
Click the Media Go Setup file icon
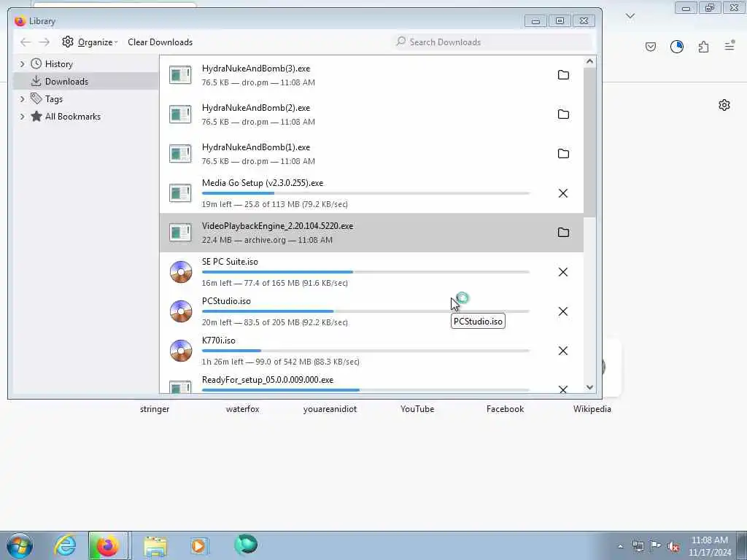(x=181, y=192)
